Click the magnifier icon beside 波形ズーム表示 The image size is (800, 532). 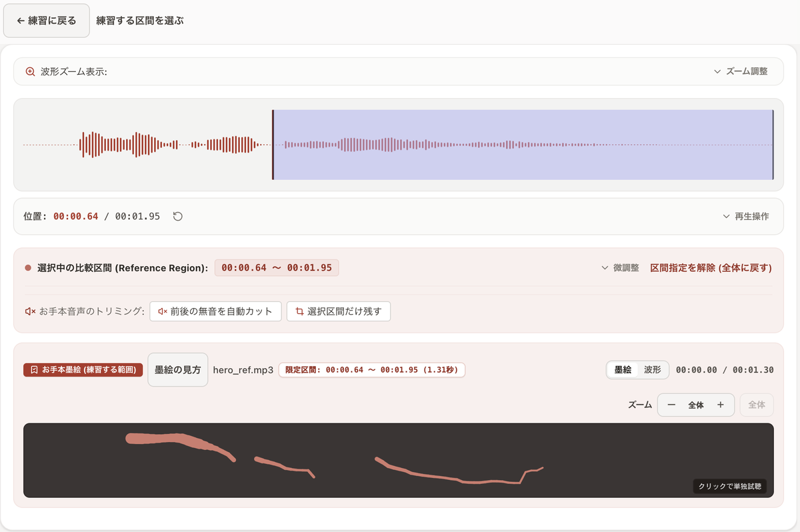[30, 71]
